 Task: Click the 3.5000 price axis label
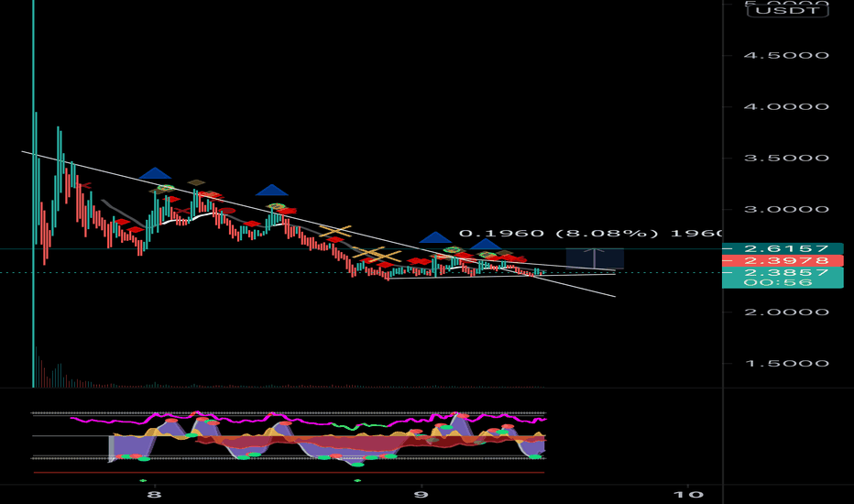pyautogui.click(x=786, y=158)
